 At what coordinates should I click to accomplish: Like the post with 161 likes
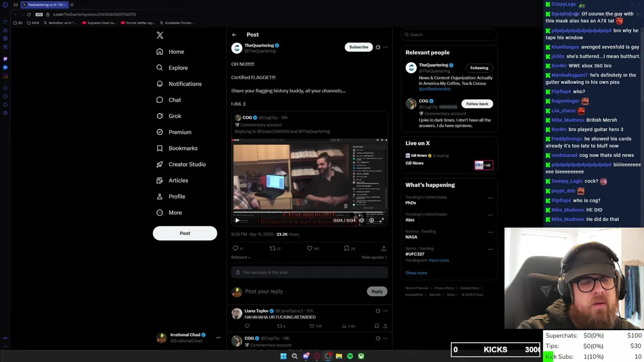pos(313,248)
